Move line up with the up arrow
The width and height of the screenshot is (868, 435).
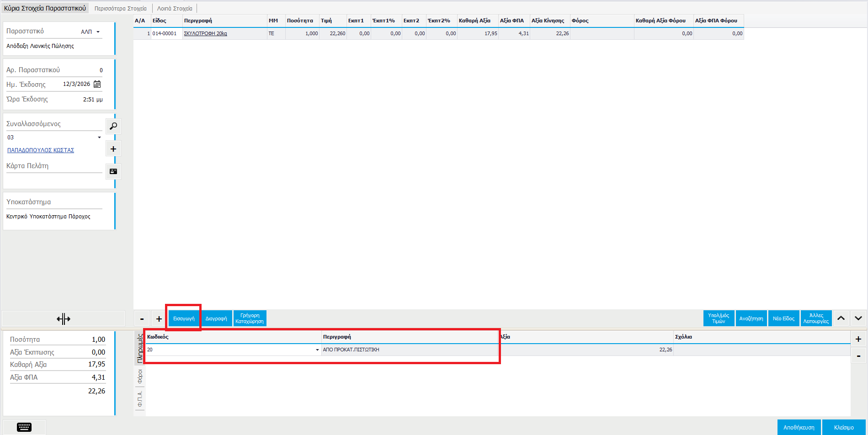click(841, 318)
